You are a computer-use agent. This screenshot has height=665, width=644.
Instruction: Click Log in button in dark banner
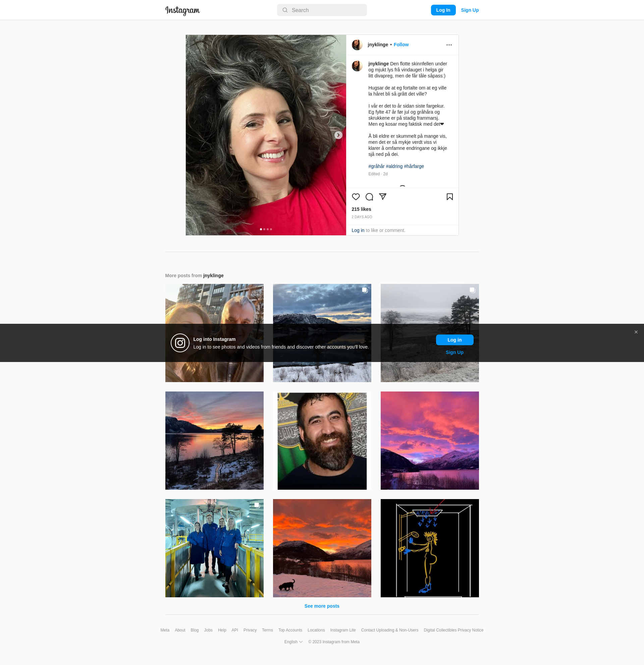point(454,340)
